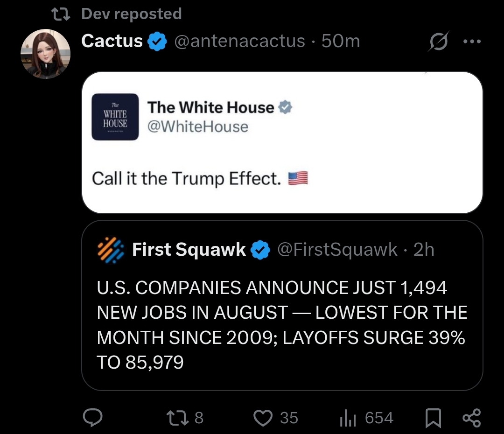The width and height of the screenshot is (504, 434).
Task: Open the @antenacactus handle link
Action: coord(239,41)
